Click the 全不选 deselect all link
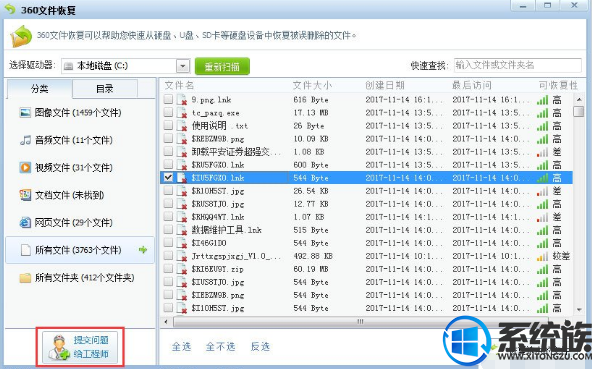 click(220, 347)
